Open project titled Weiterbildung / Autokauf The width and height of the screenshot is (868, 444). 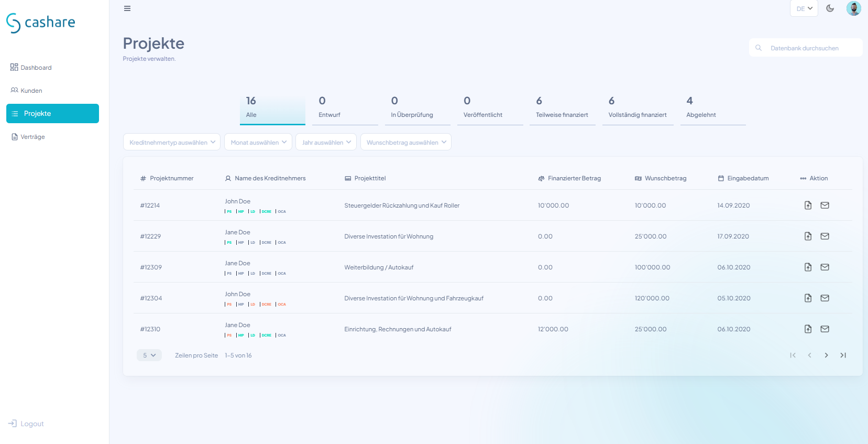click(379, 267)
